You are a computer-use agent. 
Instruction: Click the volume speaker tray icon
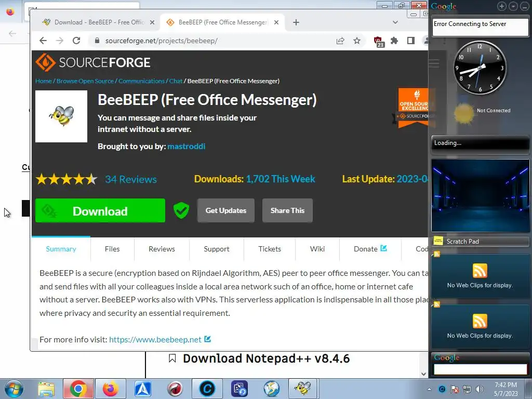coord(480,389)
